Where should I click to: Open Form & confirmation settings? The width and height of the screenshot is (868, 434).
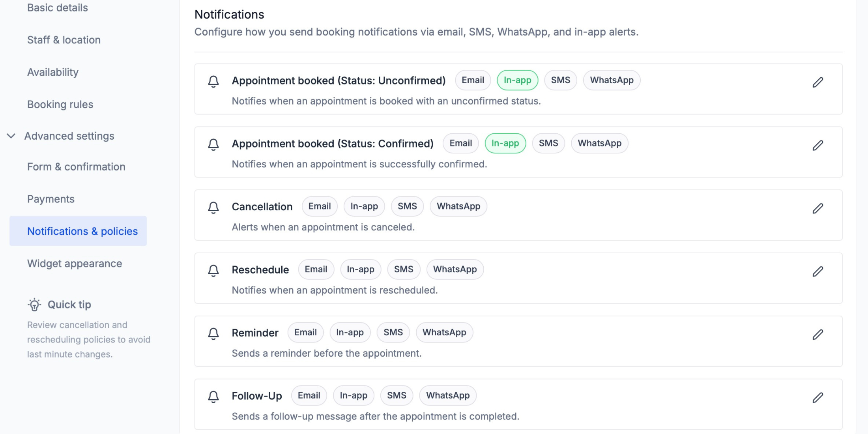pyautogui.click(x=76, y=167)
